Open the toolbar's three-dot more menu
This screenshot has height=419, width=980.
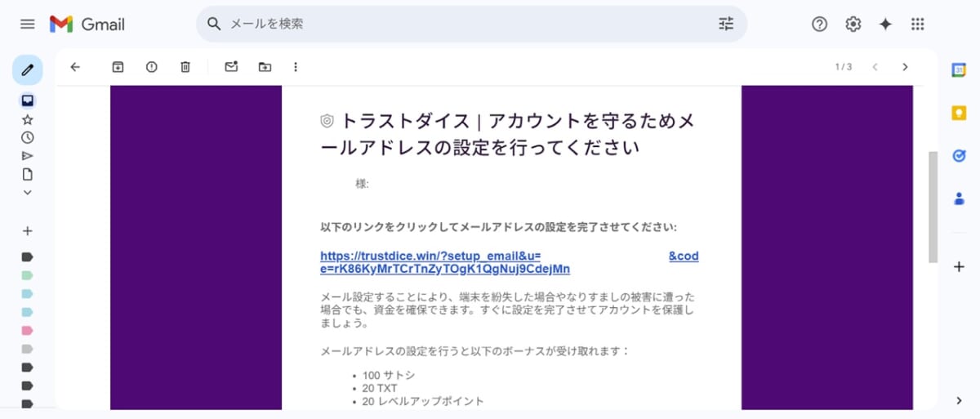pos(296,67)
